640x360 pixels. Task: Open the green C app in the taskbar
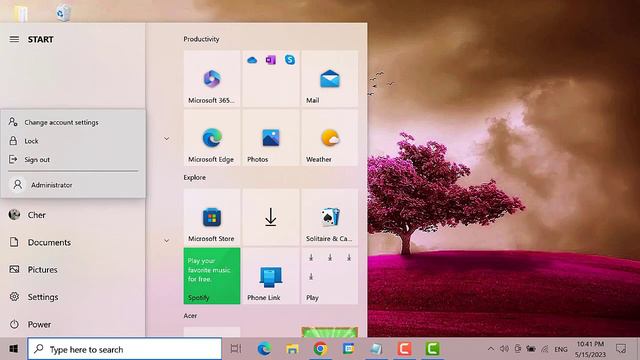[x=432, y=349]
